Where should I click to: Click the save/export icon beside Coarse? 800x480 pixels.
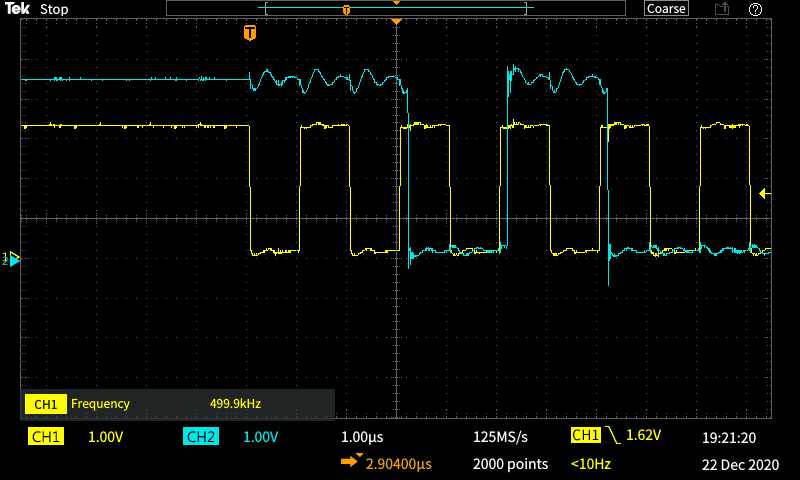click(721, 9)
